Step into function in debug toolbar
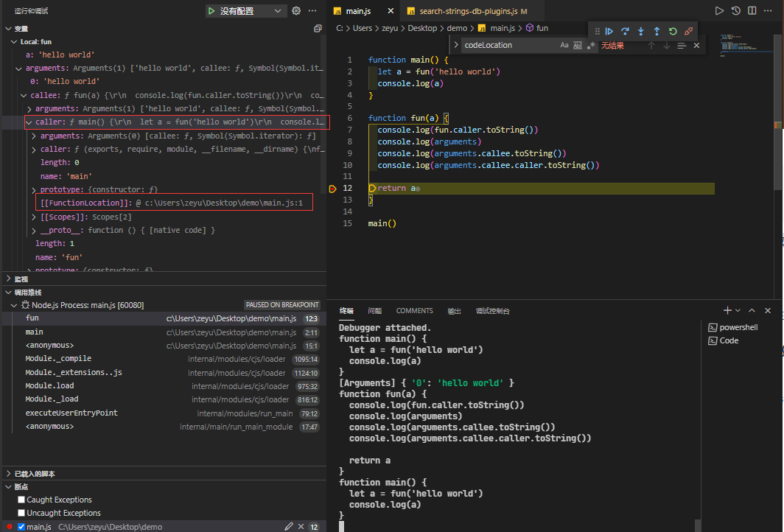The image size is (784, 532). pos(640,31)
